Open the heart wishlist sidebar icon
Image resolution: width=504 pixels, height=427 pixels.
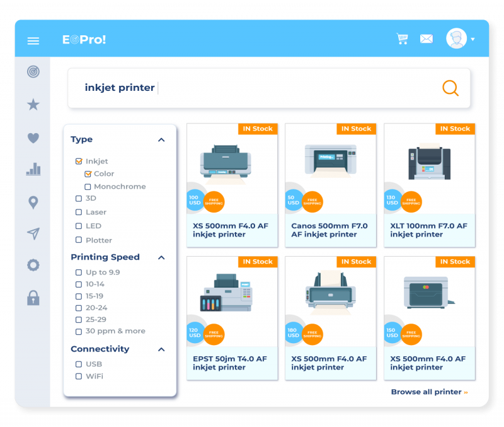click(x=33, y=137)
